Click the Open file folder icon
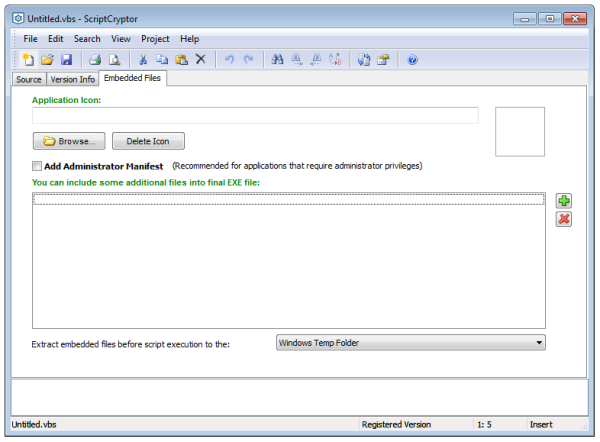The image size is (600, 442). pos(47,60)
